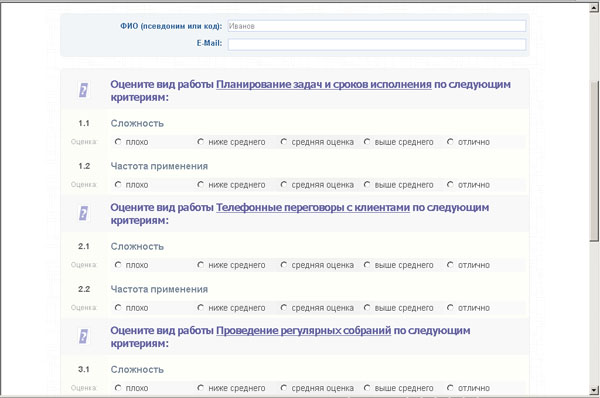Select выше среднего for question 2.1
The height and width of the screenshot is (398, 600).
[367, 265]
